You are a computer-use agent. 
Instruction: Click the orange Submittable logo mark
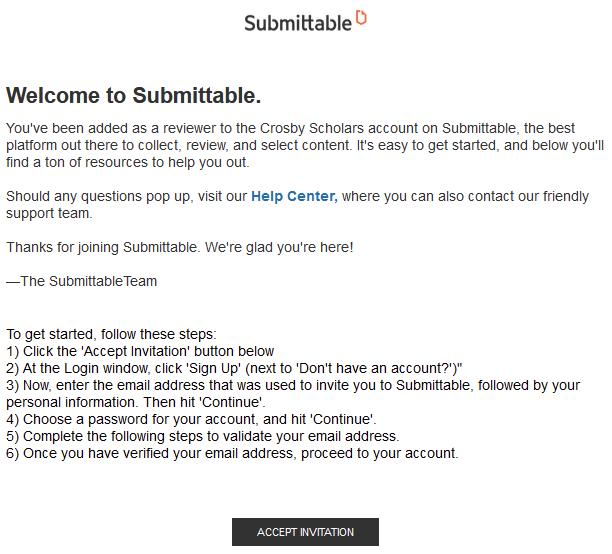[361, 17]
